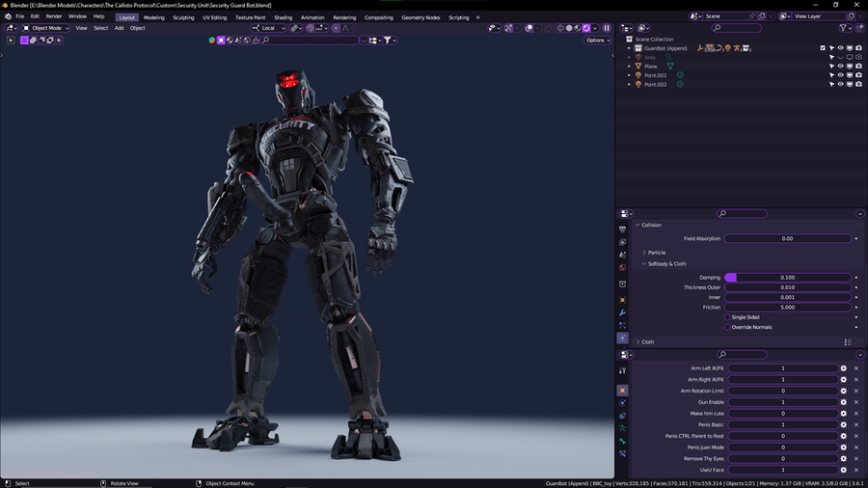Adjust the Damping slider

tap(787, 277)
